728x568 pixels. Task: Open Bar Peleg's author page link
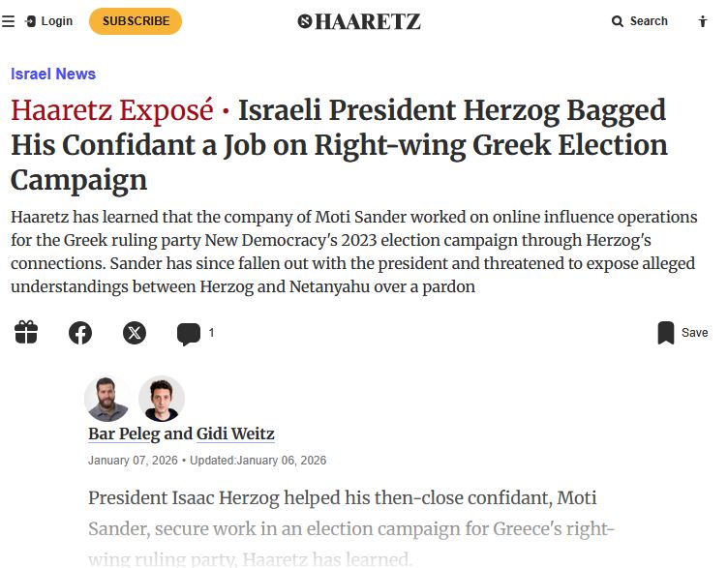click(124, 433)
